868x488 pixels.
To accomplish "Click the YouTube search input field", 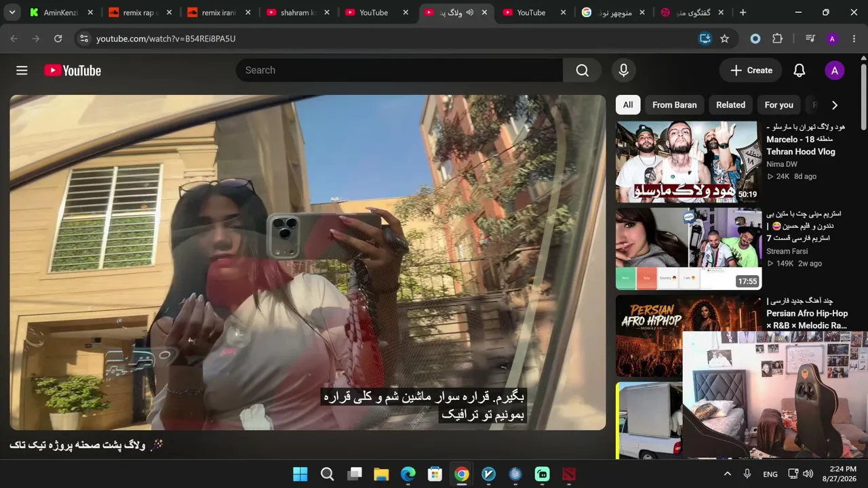I will tap(399, 70).
